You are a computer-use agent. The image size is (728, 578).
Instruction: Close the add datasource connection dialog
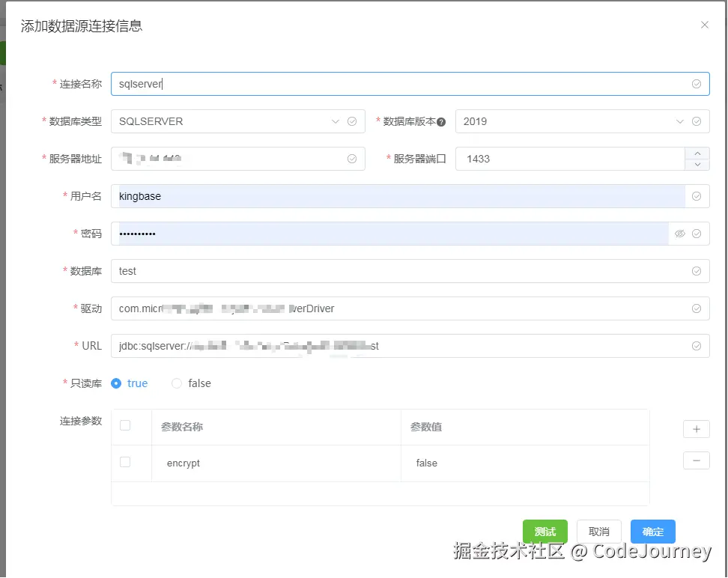point(704,25)
